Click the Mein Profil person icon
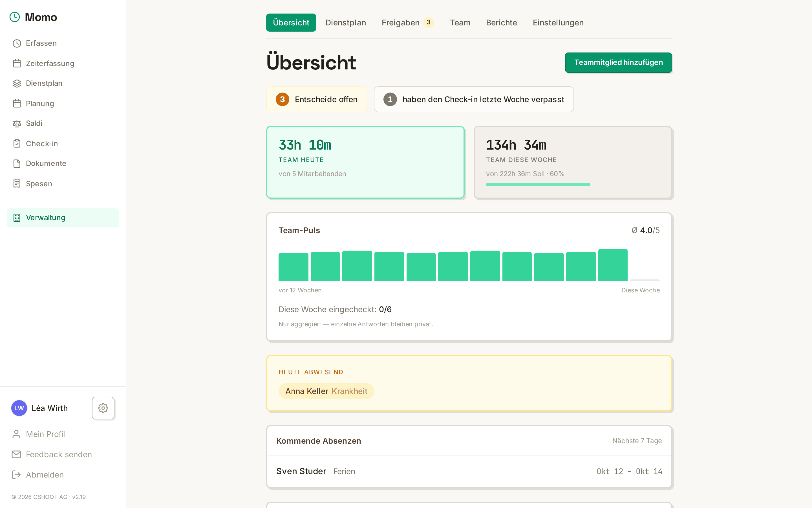This screenshot has height=508, width=812. [16, 434]
